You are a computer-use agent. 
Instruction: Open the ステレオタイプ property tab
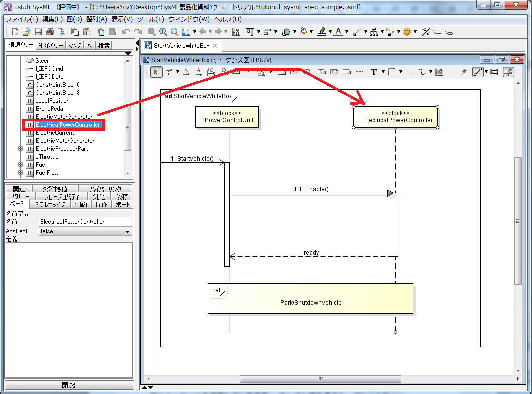50,204
